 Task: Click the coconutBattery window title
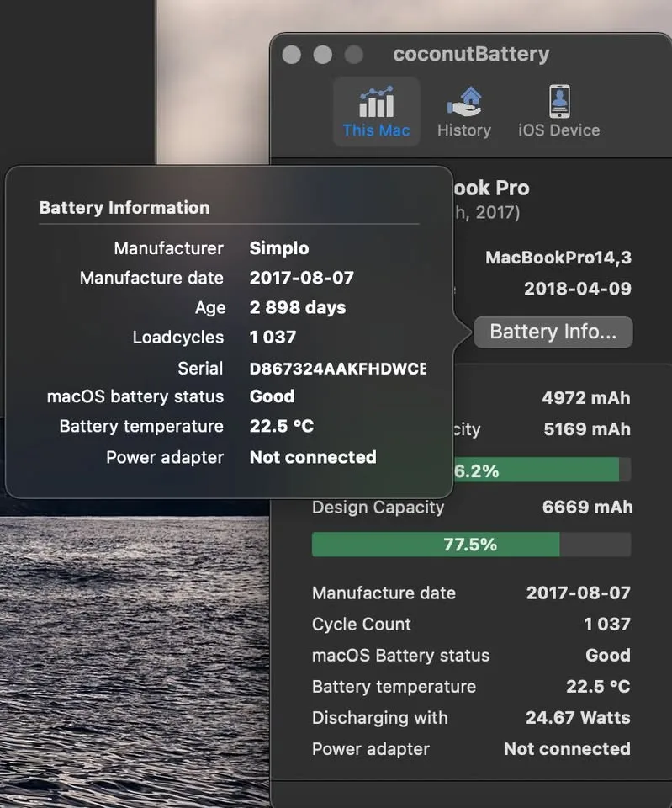471,54
